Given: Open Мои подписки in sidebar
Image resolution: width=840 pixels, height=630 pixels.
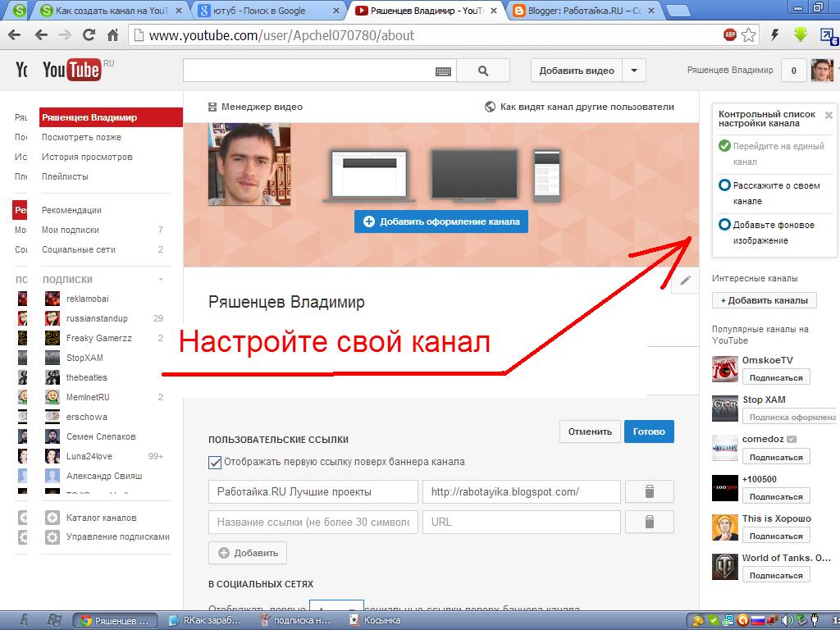Looking at the screenshot, I should coord(71,230).
